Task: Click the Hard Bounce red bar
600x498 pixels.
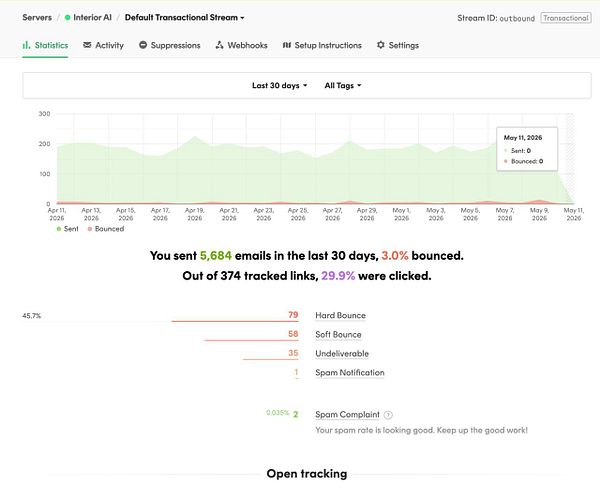Action: point(235,321)
